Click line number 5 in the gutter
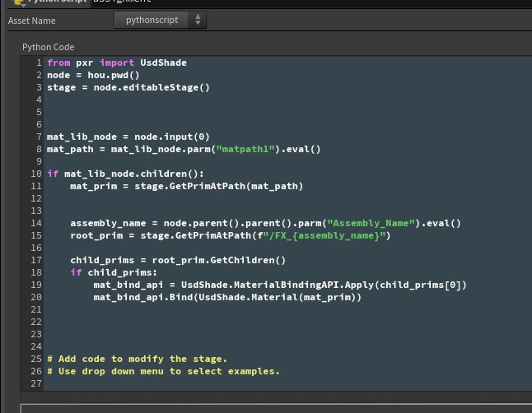This screenshot has width=532, height=413. pos(39,112)
